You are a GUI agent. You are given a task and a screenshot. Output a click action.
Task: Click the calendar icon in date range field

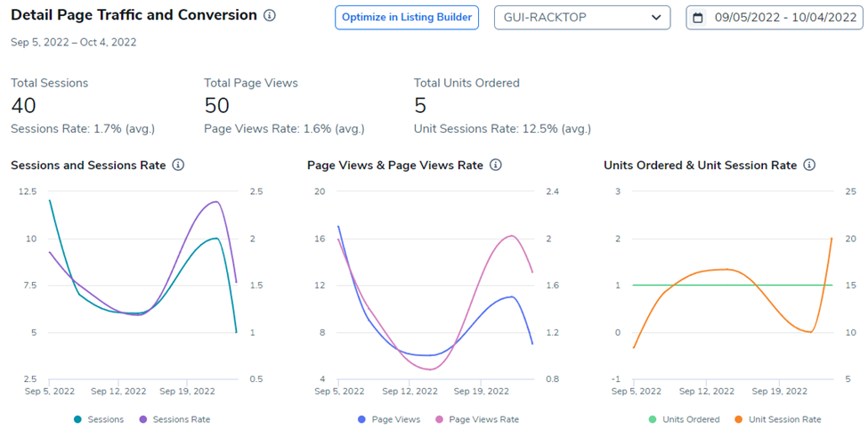pyautogui.click(x=698, y=18)
